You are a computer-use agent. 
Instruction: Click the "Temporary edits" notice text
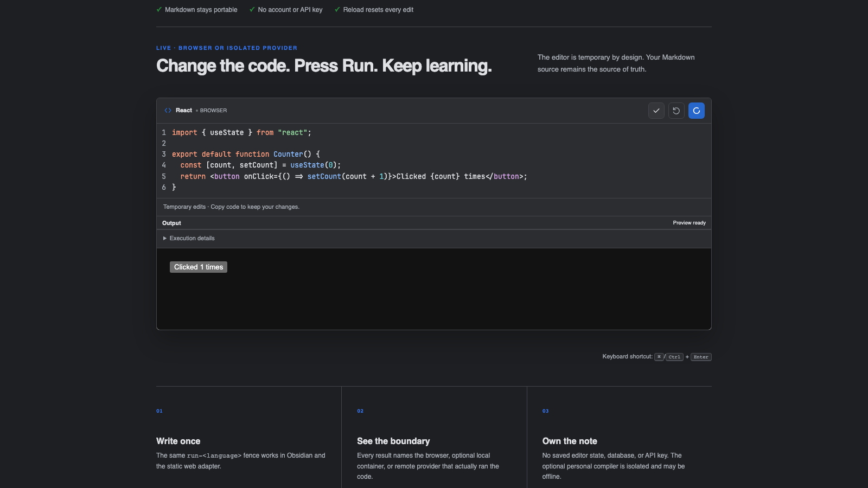pos(231,207)
